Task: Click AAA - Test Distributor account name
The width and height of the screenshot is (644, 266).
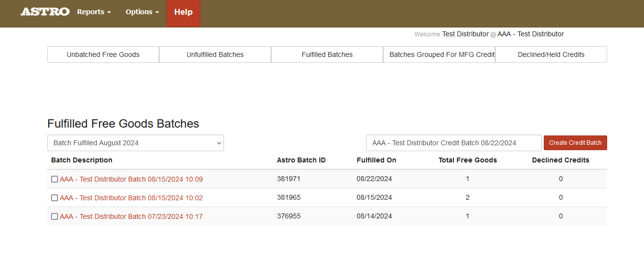Action: tap(531, 34)
